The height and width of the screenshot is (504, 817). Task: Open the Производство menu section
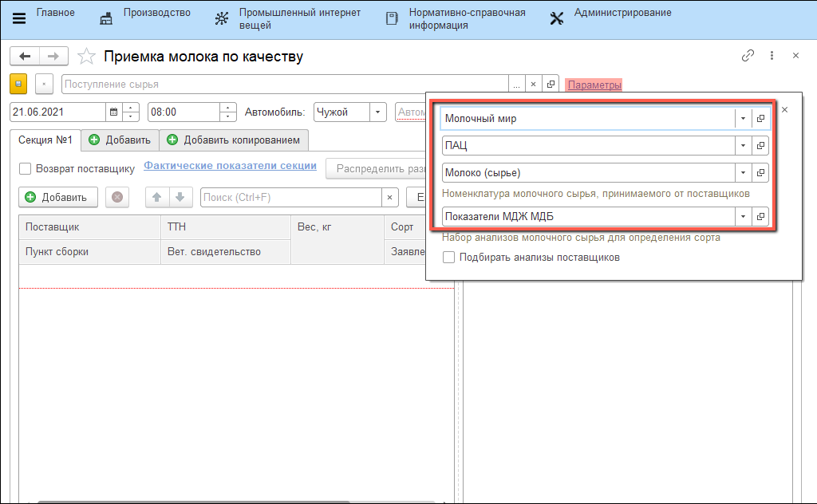[x=145, y=14]
